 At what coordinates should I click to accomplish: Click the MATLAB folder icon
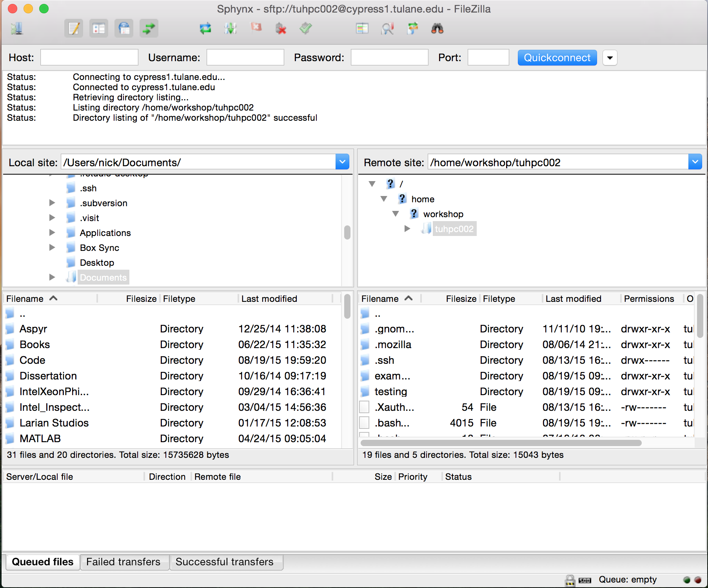10,439
